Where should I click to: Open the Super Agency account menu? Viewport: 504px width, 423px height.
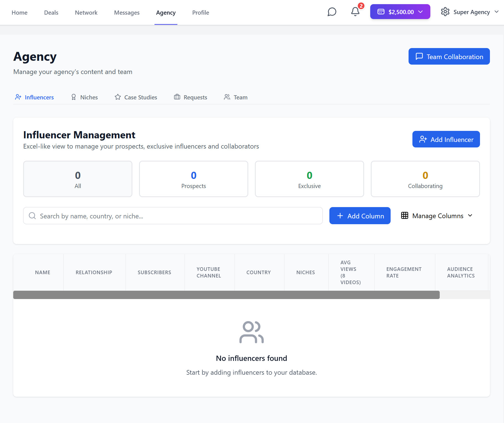pyautogui.click(x=470, y=12)
